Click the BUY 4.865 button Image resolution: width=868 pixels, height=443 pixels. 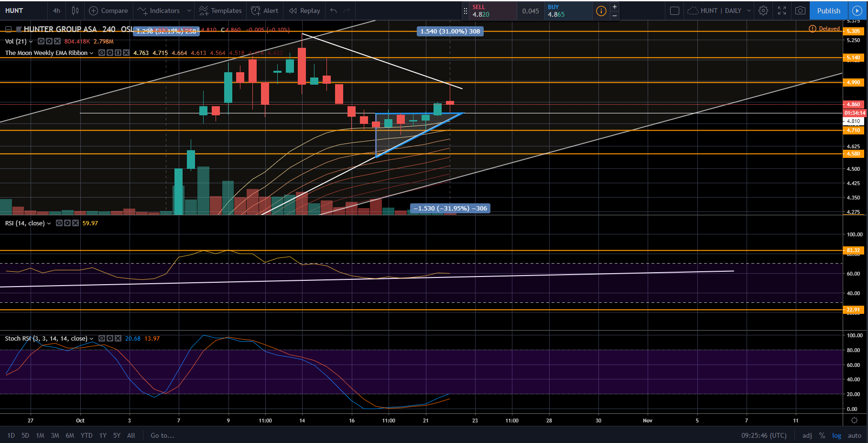coord(568,11)
